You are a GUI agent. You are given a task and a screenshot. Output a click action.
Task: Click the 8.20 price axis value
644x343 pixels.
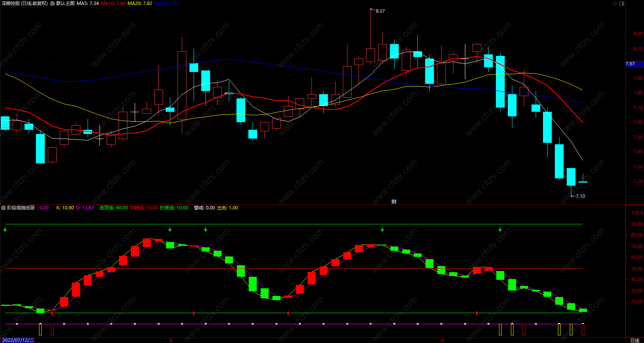click(x=638, y=34)
